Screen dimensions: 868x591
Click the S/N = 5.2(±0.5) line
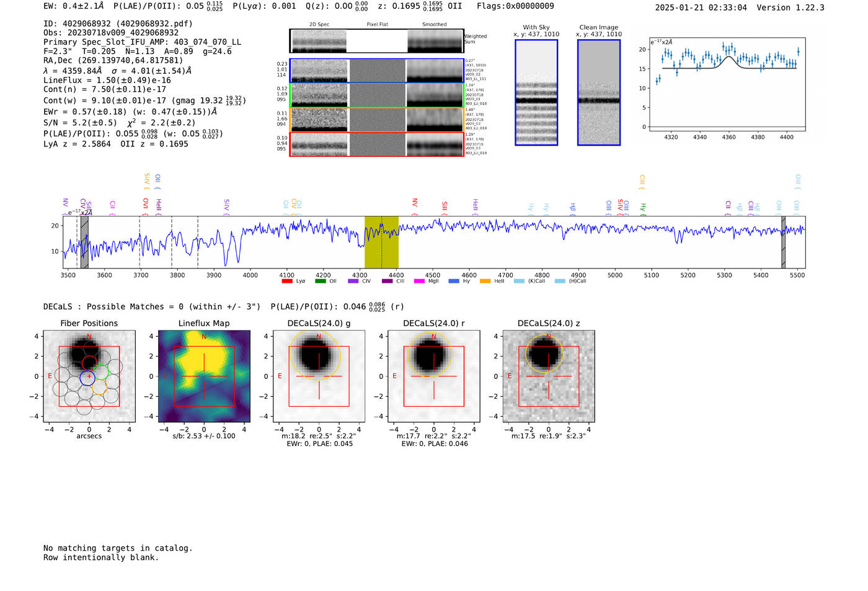(81, 123)
